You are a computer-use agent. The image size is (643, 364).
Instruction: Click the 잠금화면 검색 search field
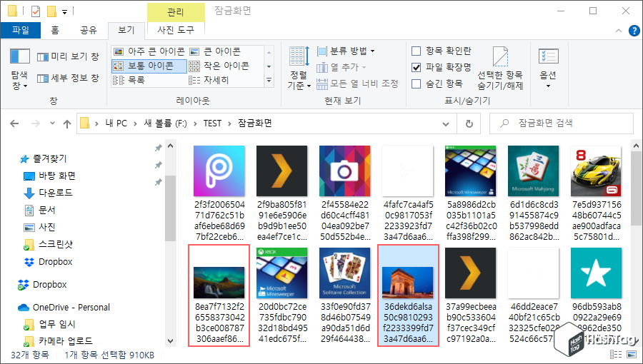(561, 123)
